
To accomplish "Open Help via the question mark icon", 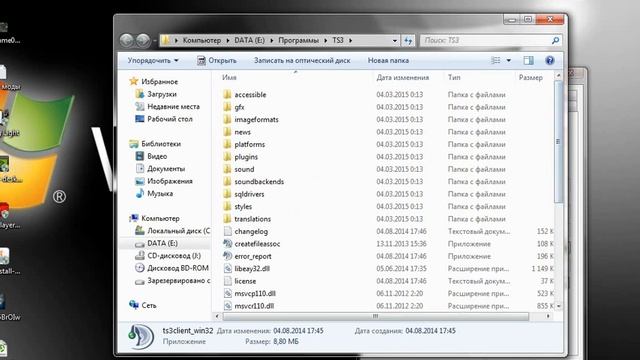I will tap(550, 60).
